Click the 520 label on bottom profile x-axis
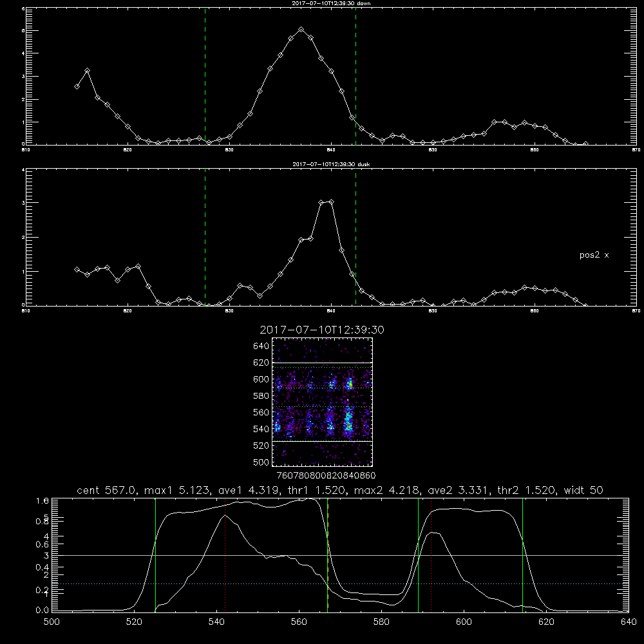The image size is (644, 644). 134,622
